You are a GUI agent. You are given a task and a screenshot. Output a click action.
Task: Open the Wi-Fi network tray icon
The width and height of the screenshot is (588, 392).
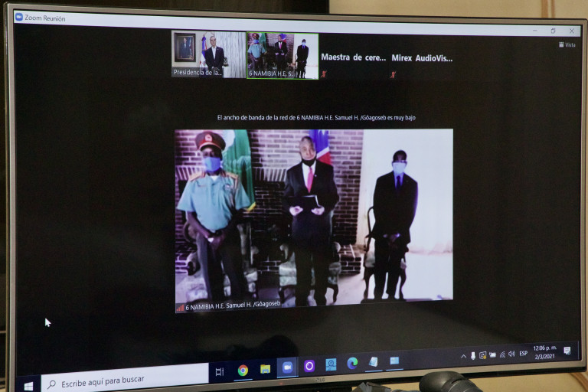[502, 354]
